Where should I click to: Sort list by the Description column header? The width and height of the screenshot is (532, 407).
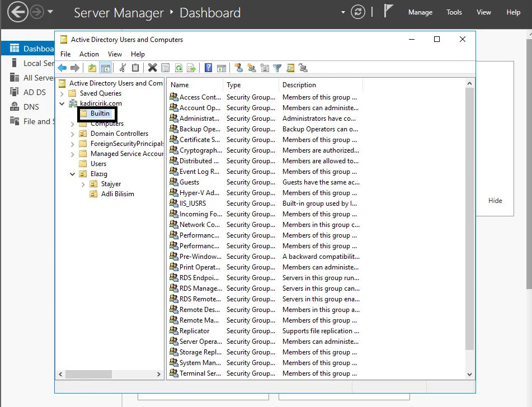click(321, 85)
